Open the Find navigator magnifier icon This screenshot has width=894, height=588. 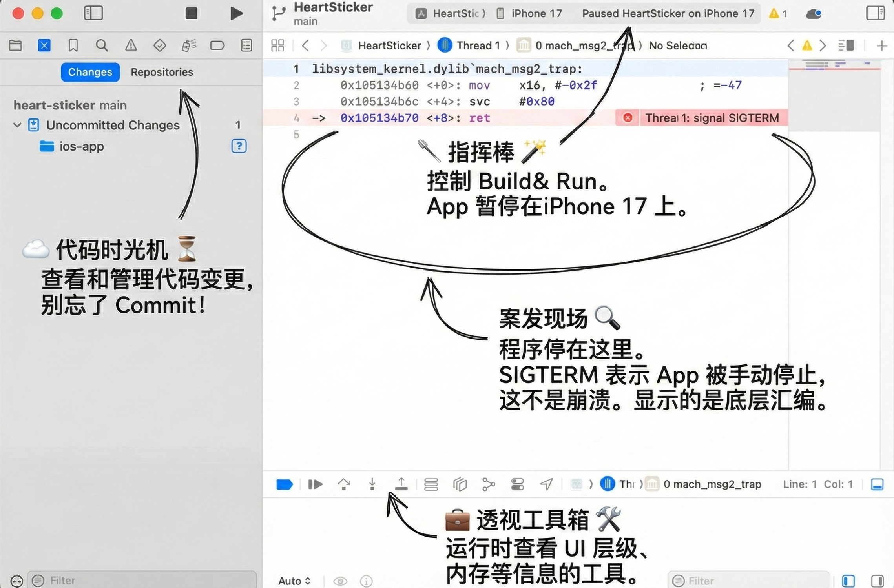click(x=102, y=46)
